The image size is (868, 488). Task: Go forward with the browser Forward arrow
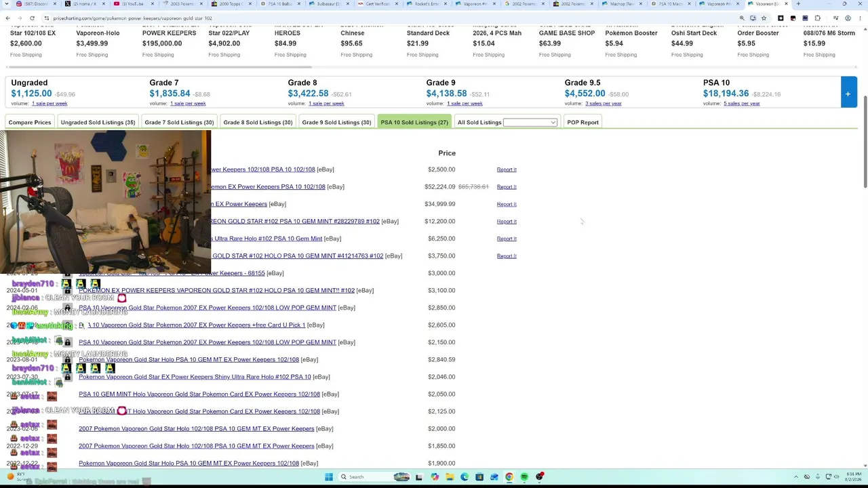click(20, 18)
